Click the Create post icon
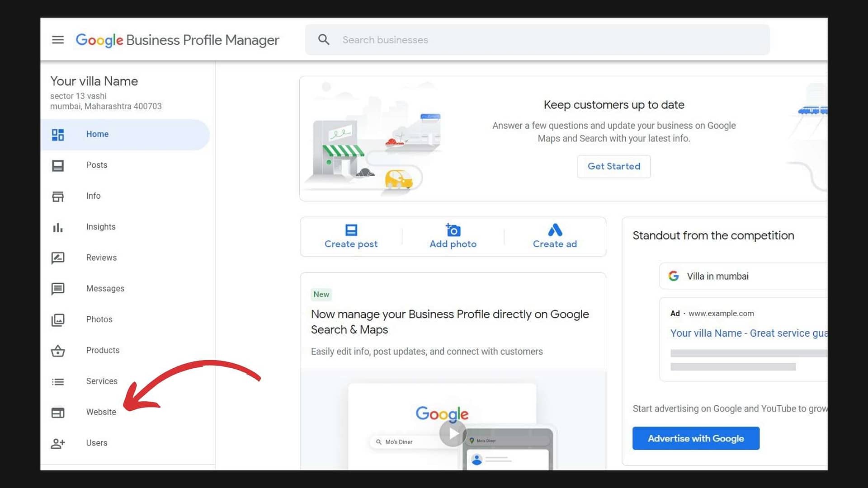Viewport: 868px width, 488px height. [351, 230]
